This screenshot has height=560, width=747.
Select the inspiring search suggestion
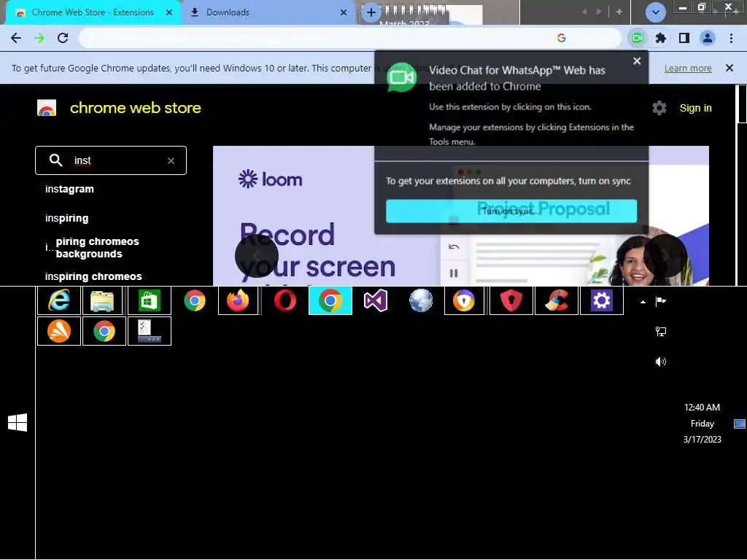(x=66, y=218)
